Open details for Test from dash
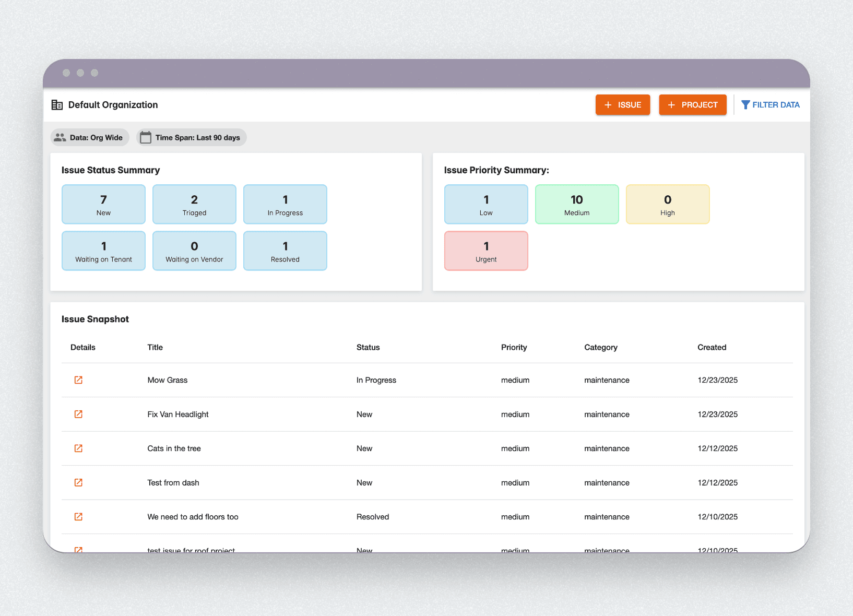Viewport: 853px width, 616px height. (78, 482)
